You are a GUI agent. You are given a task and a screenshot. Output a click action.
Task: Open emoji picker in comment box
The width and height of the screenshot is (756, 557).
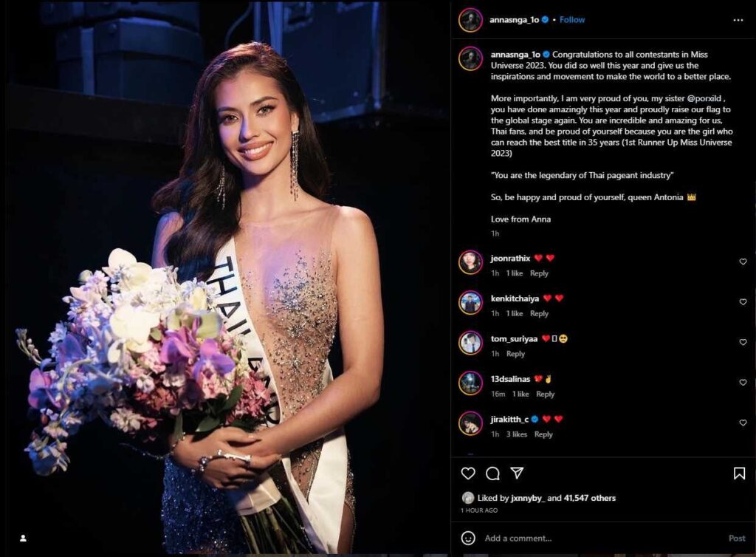tap(467, 538)
